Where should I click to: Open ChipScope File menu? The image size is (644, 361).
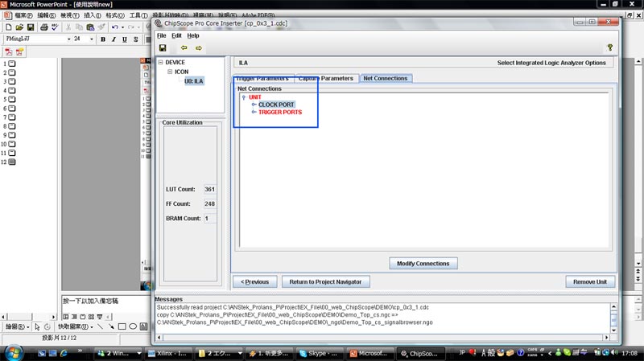click(x=162, y=35)
